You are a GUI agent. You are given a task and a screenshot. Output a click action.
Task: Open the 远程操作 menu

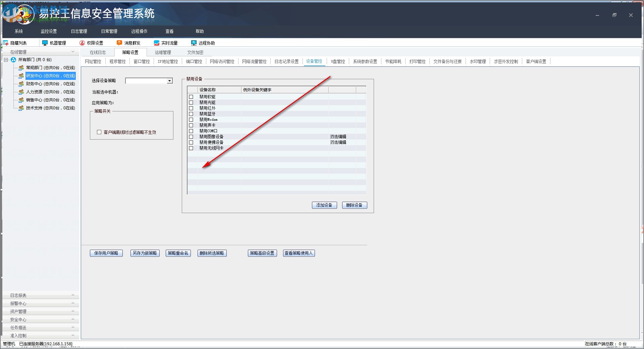tap(140, 31)
